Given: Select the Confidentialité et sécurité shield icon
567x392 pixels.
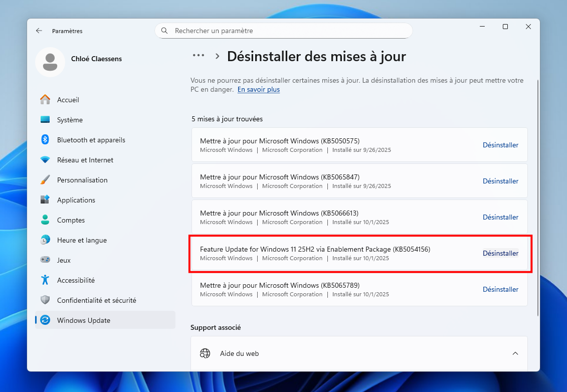Looking at the screenshot, I should (x=45, y=300).
